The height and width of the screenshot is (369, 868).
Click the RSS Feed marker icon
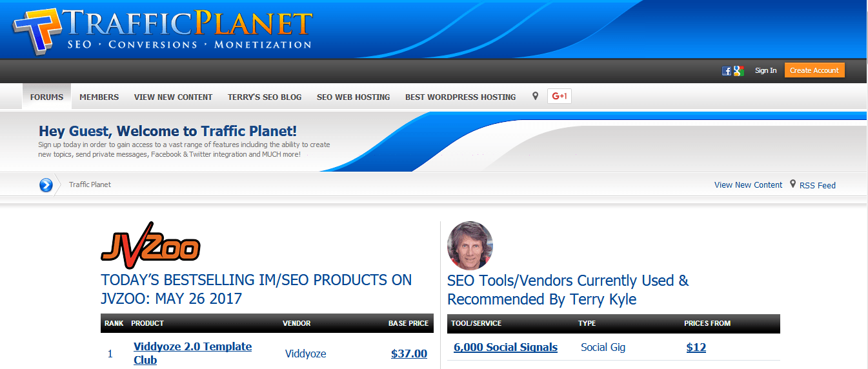(x=793, y=184)
